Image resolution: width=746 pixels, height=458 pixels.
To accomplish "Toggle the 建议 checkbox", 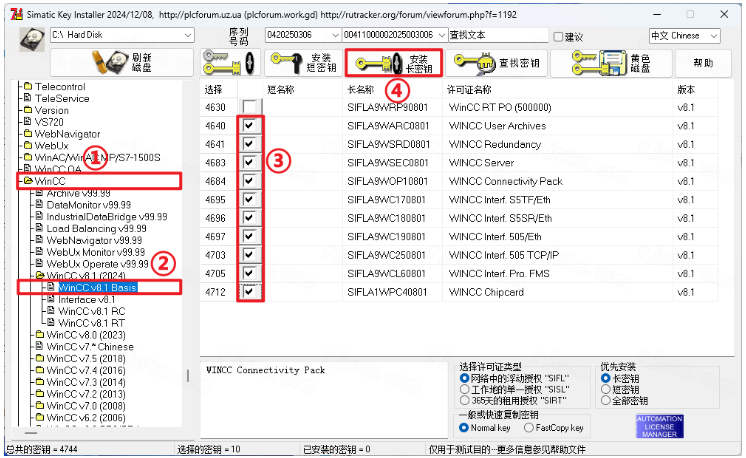I will 558,37.
